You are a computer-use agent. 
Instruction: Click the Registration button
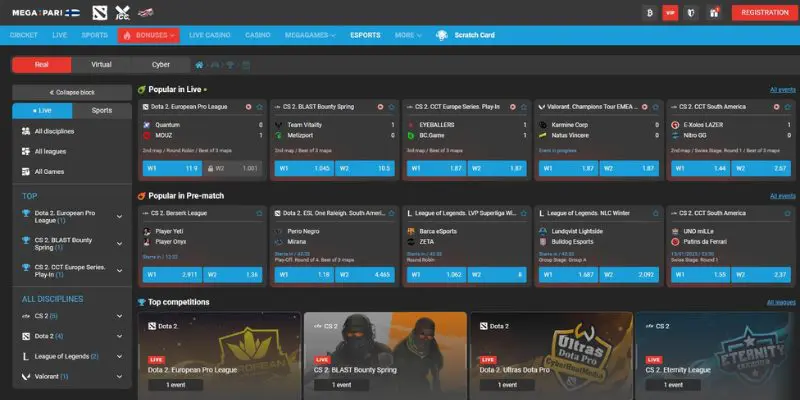(x=765, y=13)
